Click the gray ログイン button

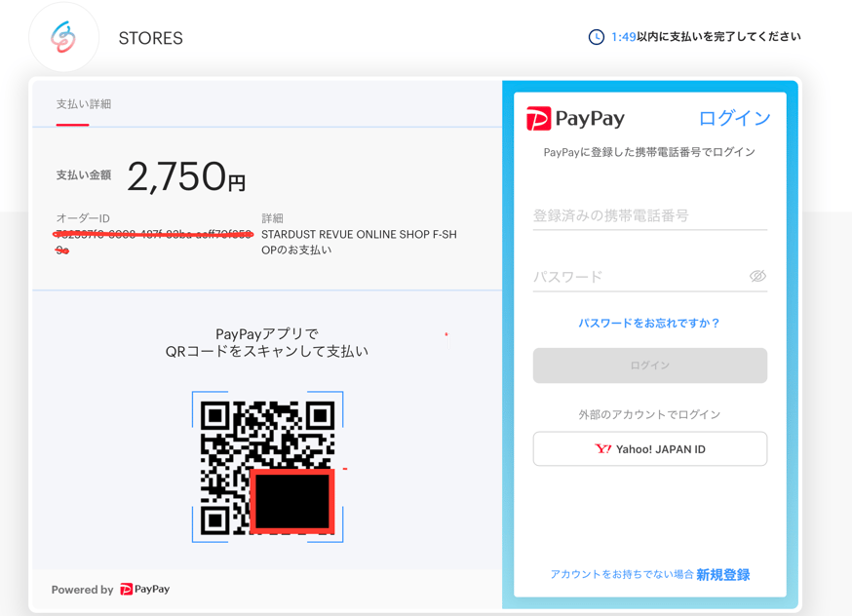pos(650,366)
